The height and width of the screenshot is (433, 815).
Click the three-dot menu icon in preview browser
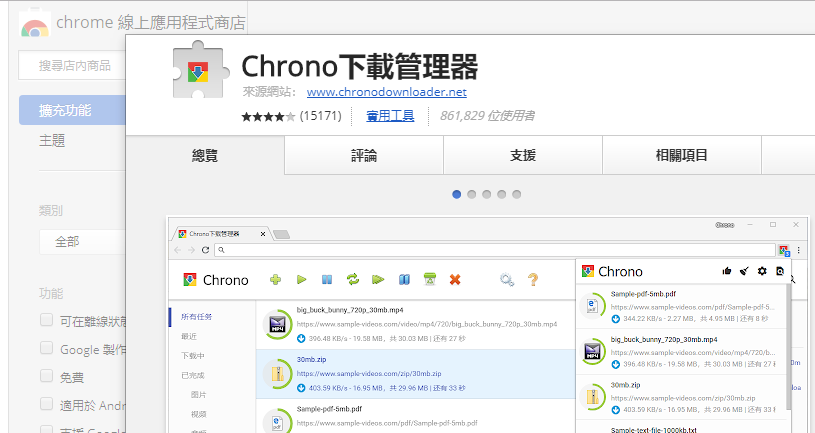tap(799, 250)
